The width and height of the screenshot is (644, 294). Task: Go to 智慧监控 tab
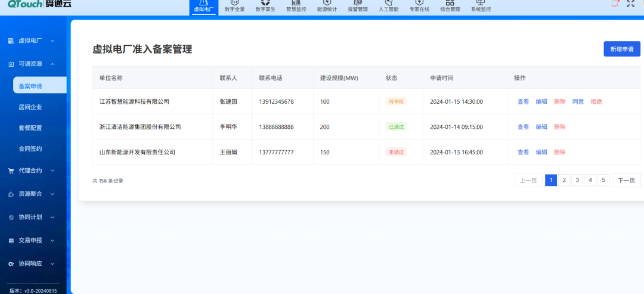(x=296, y=7)
